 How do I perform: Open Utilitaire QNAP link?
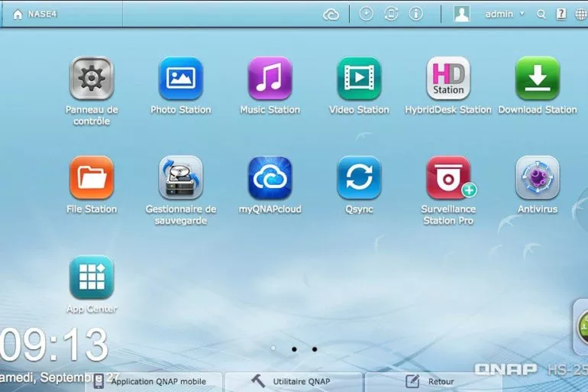pos(294,381)
